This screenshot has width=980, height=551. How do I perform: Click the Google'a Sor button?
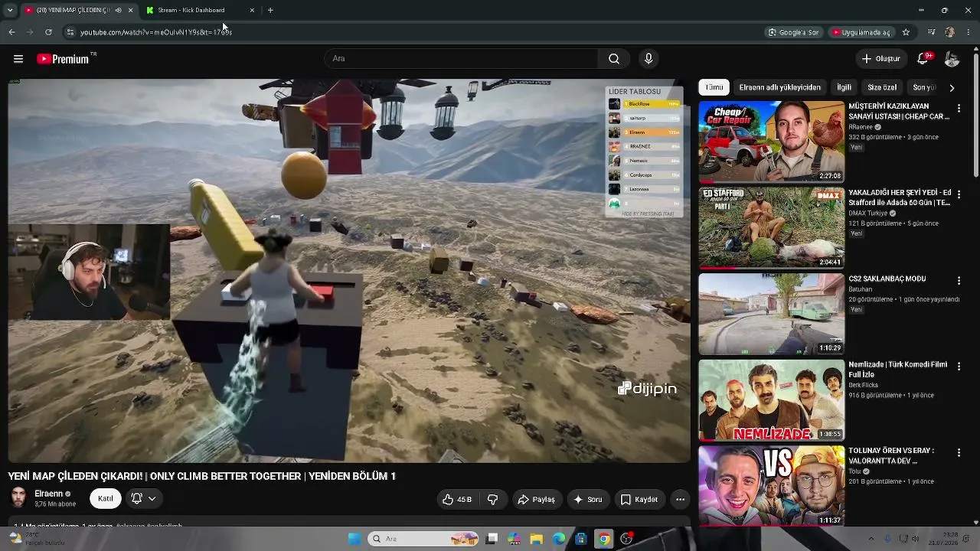pyautogui.click(x=794, y=32)
